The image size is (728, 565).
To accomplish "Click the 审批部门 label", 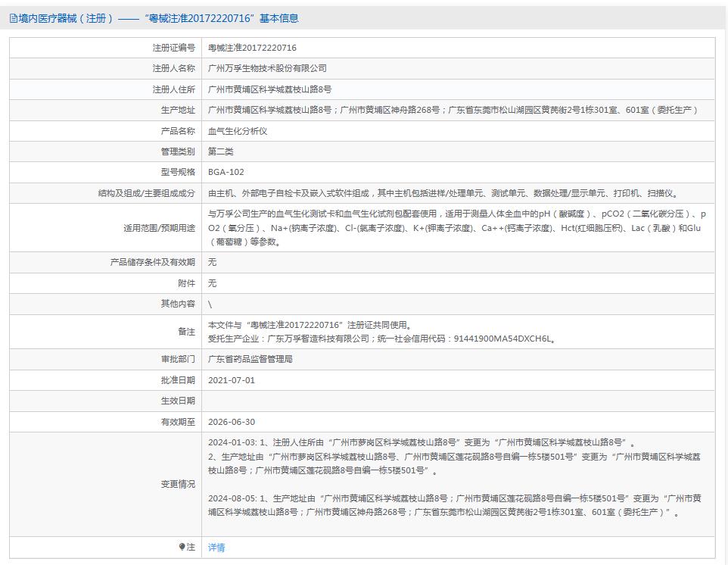I will coord(179,359).
